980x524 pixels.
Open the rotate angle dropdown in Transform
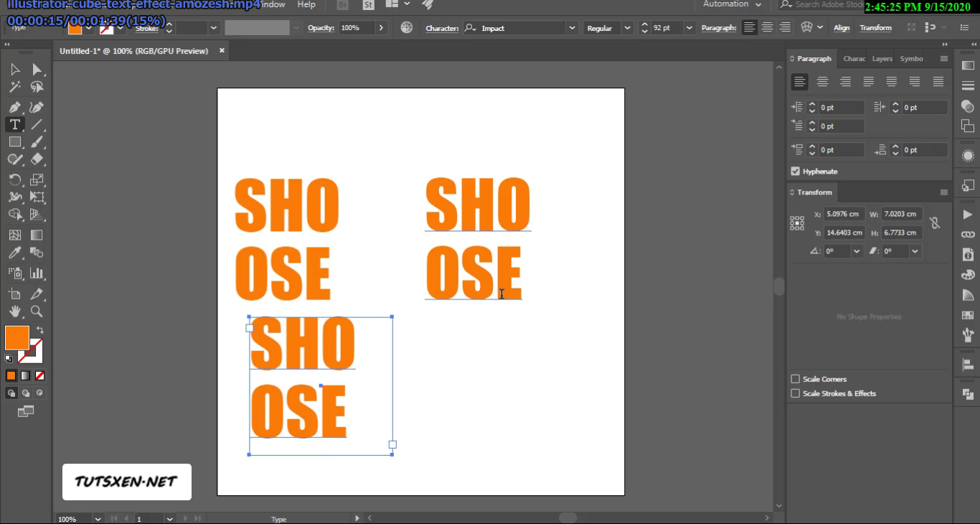tap(857, 251)
